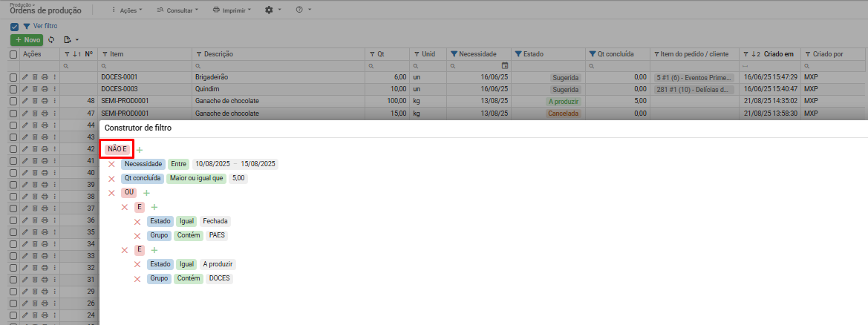
Task: Open the settings gear dropdown
Action: (273, 10)
